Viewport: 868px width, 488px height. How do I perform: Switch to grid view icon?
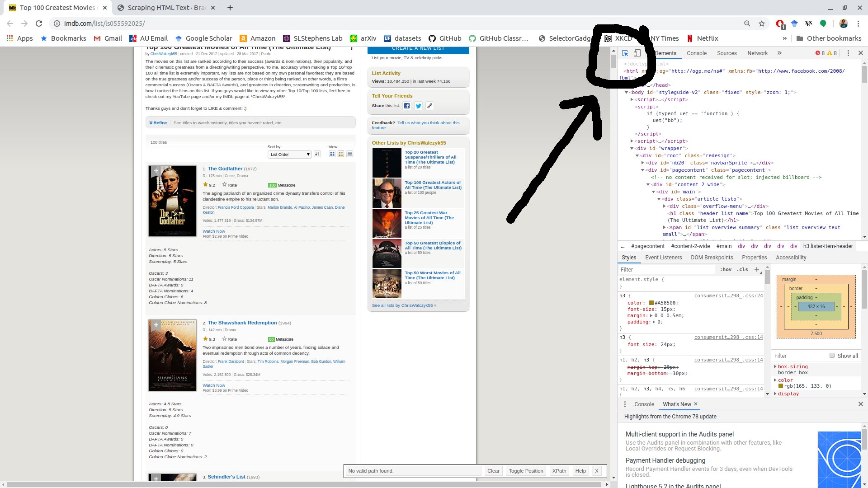(x=332, y=154)
